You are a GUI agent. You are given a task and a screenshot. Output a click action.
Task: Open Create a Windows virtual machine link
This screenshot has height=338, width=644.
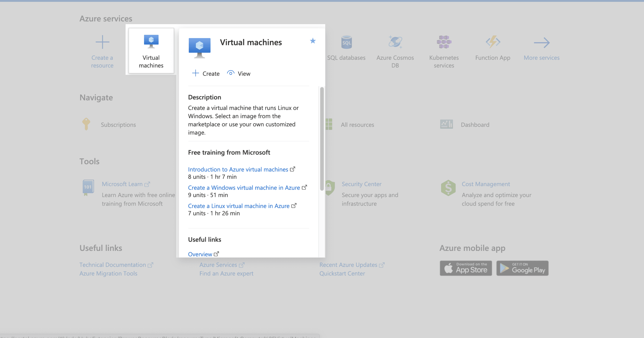tap(244, 188)
